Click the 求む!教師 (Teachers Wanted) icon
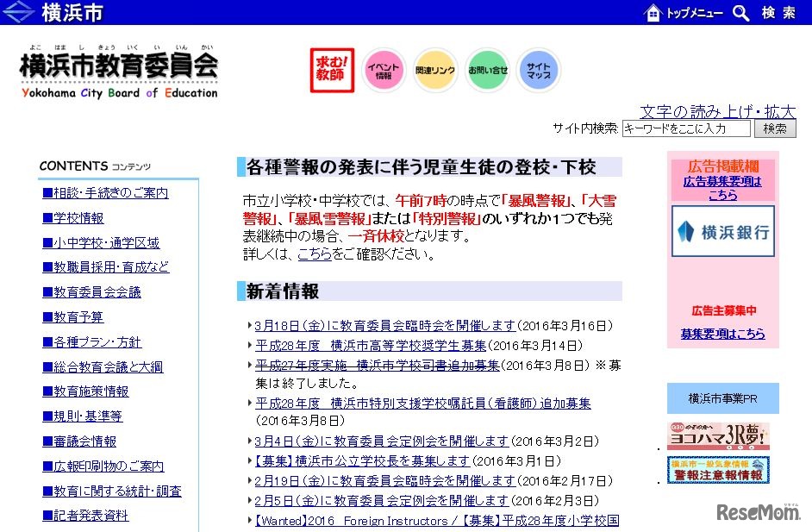This screenshot has width=812, height=532. pos(330,71)
